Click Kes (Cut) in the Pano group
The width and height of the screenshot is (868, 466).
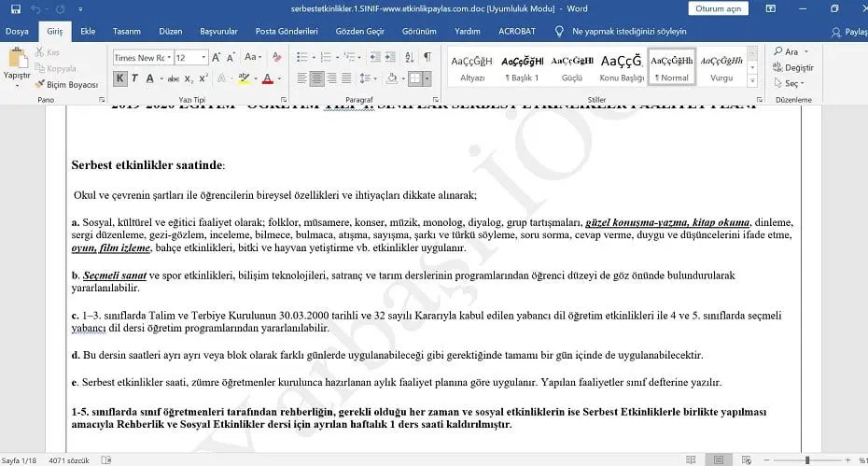click(x=47, y=52)
